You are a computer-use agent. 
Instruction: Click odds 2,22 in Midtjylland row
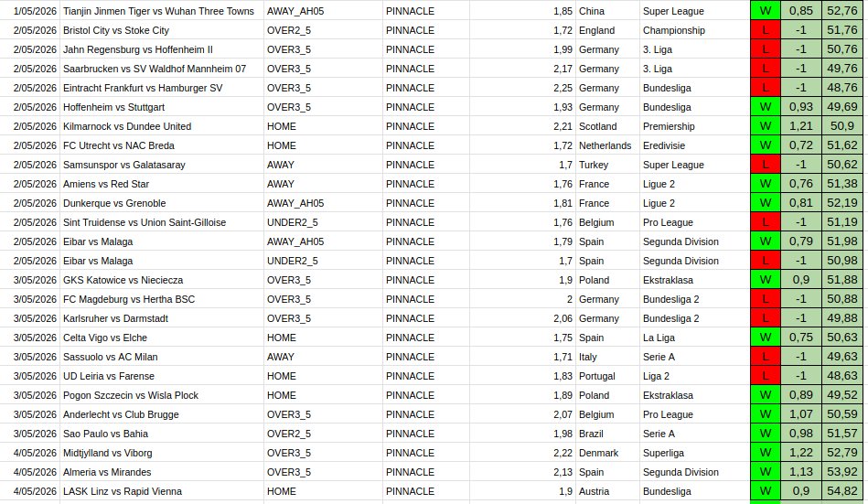point(522,453)
